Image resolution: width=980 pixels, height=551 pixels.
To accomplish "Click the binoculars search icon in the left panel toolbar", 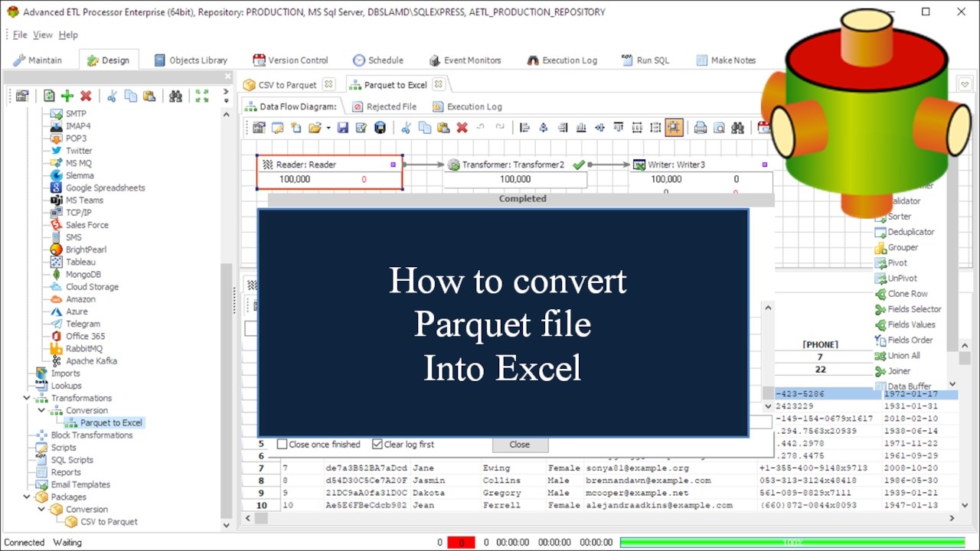I will point(175,96).
